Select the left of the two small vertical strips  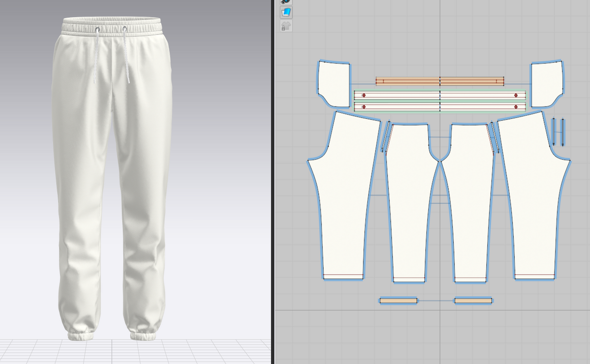coord(554,131)
